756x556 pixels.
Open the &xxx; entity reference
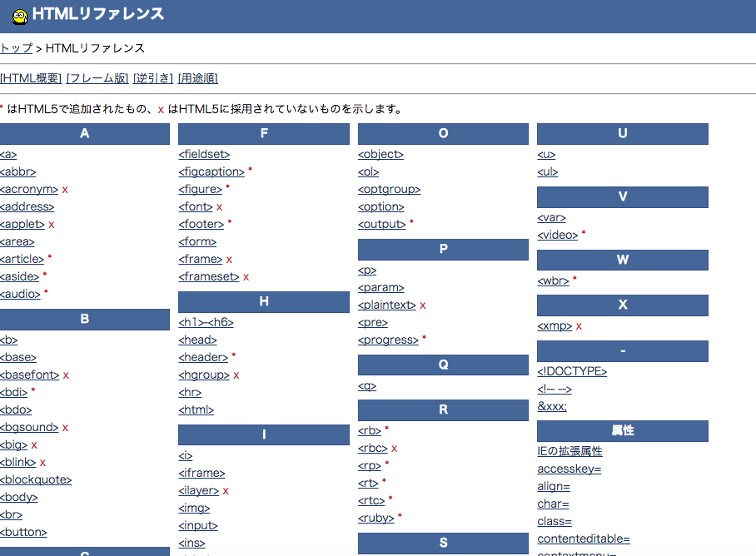pyautogui.click(x=552, y=407)
